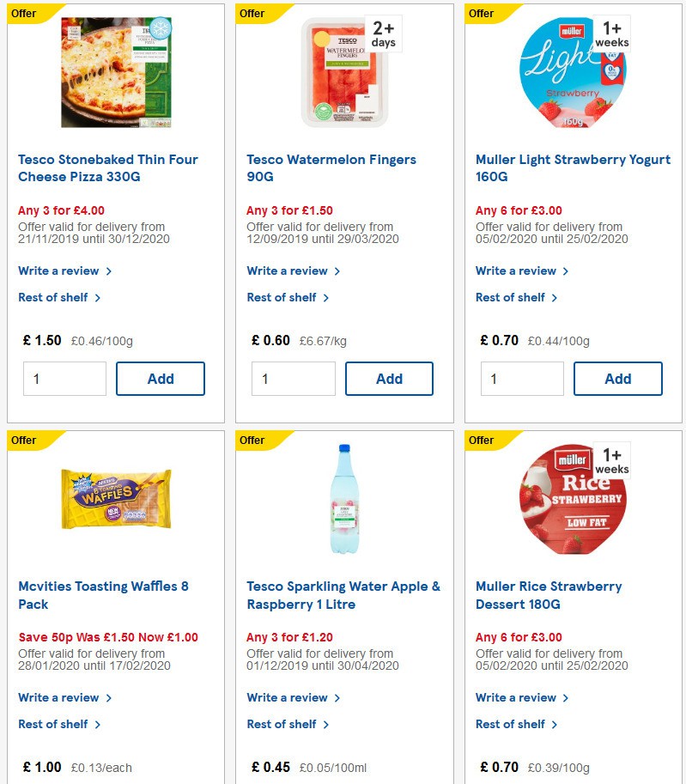
Task: Open Write a review for Watermelon Fingers
Action: pos(288,270)
